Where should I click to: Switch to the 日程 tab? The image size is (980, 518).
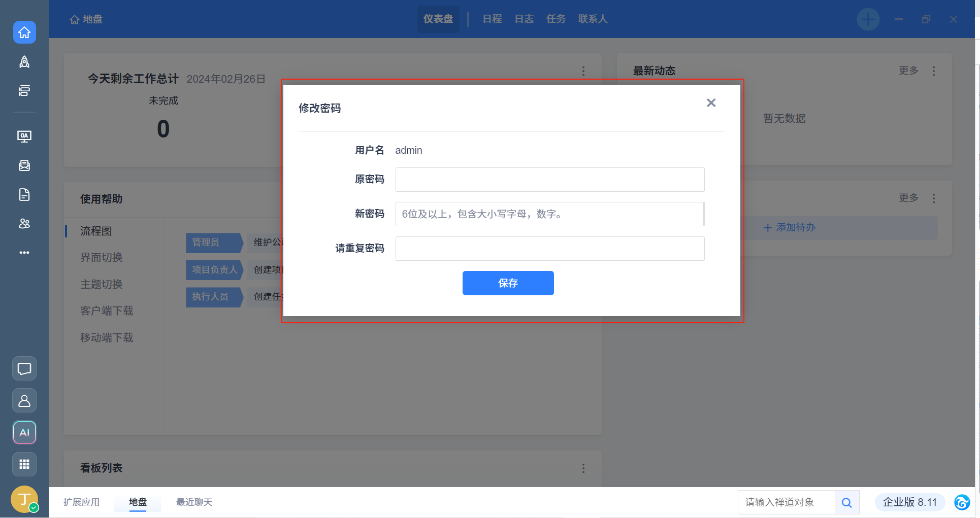[x=492, y=19]
